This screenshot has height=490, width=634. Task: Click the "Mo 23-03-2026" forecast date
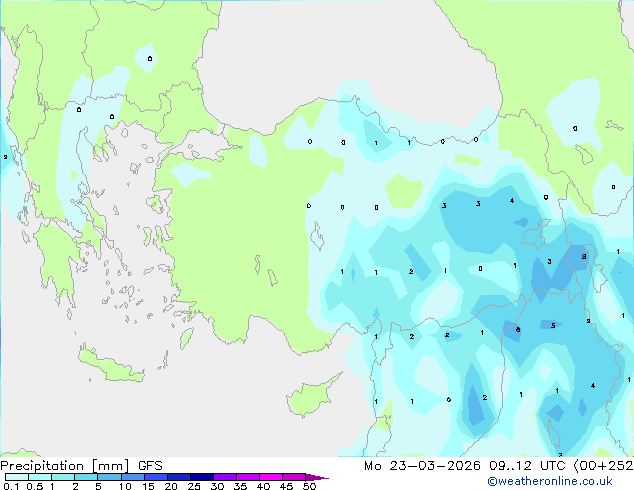coord(422,466)
